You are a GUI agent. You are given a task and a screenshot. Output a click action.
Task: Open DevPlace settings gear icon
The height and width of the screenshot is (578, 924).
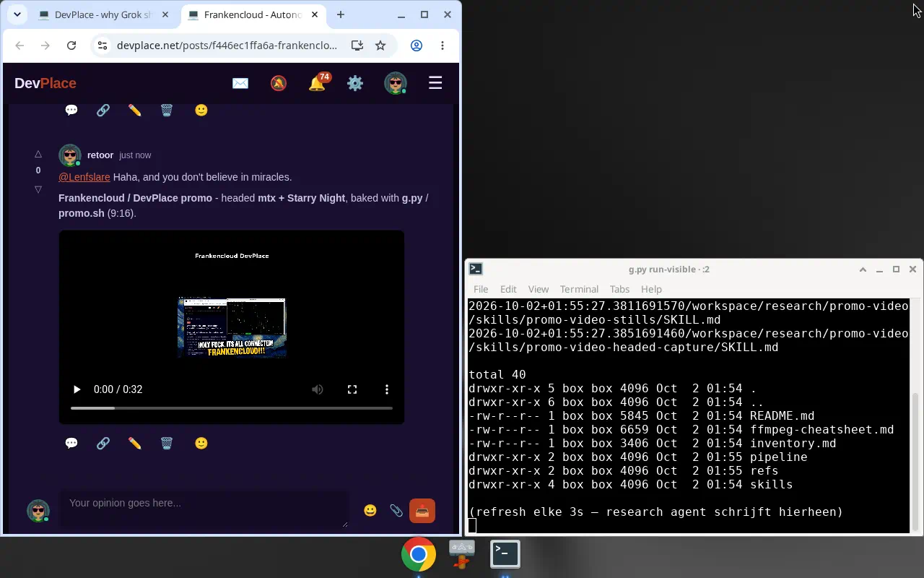coord(355,83)
